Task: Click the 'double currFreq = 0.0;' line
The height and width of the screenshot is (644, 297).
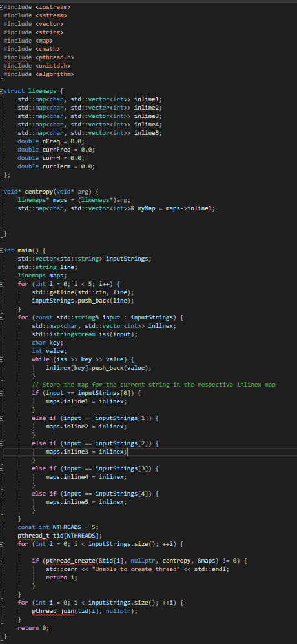Action: (x=56, y=150)
